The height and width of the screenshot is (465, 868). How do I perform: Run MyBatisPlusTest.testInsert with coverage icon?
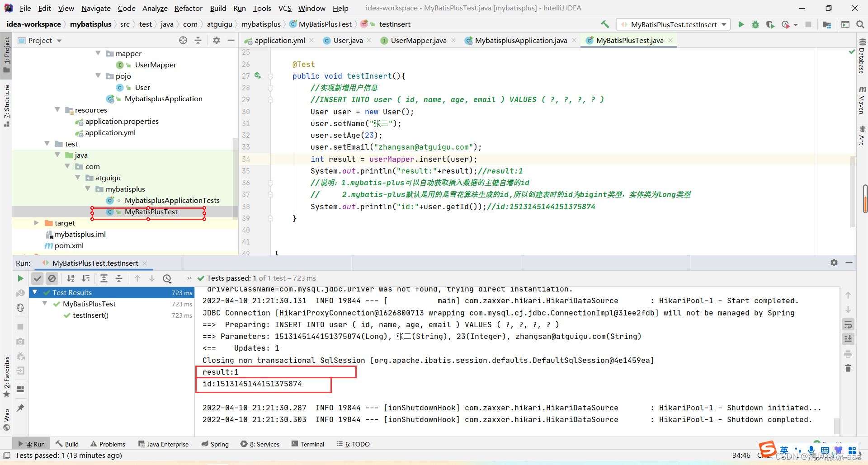(x=770, y=24)
